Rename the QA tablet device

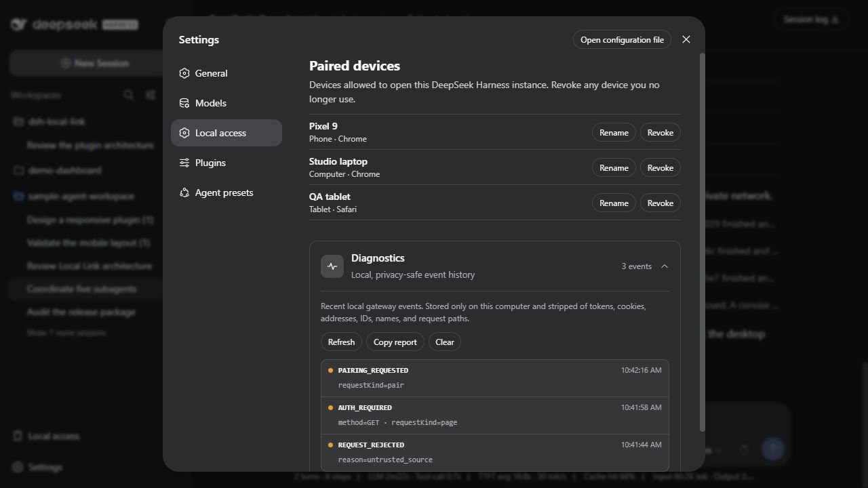point(614,203)
